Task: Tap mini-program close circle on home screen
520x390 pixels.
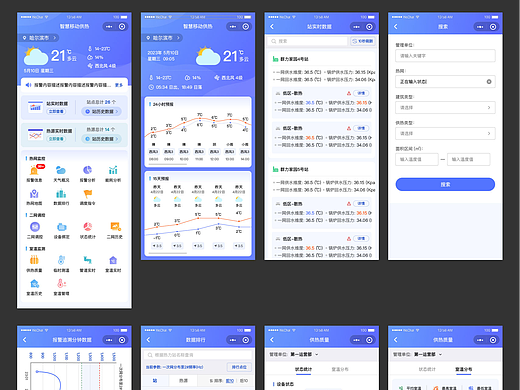Action: [122, 26]
